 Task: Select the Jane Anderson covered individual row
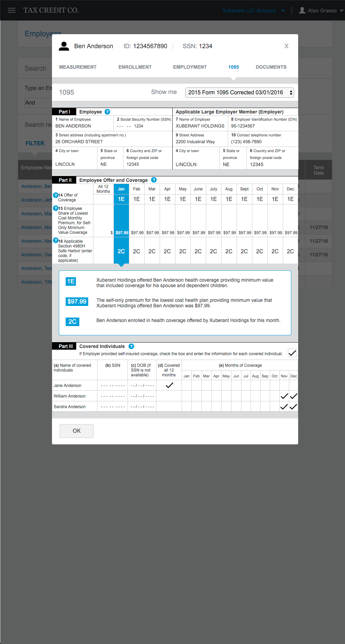pos(175,385)
